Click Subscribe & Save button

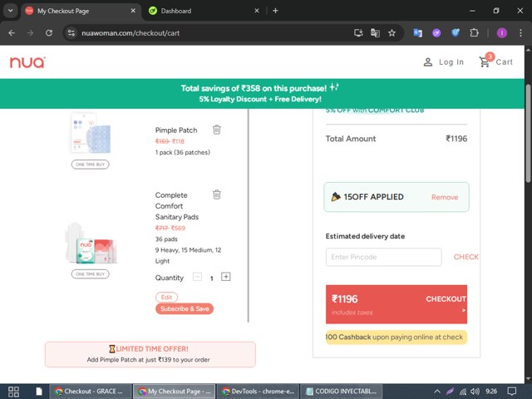click(185, 308)
